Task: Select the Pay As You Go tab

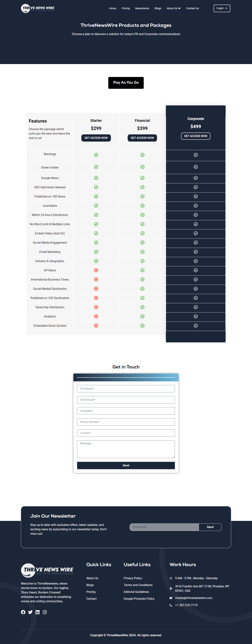Action: (126, 83)
